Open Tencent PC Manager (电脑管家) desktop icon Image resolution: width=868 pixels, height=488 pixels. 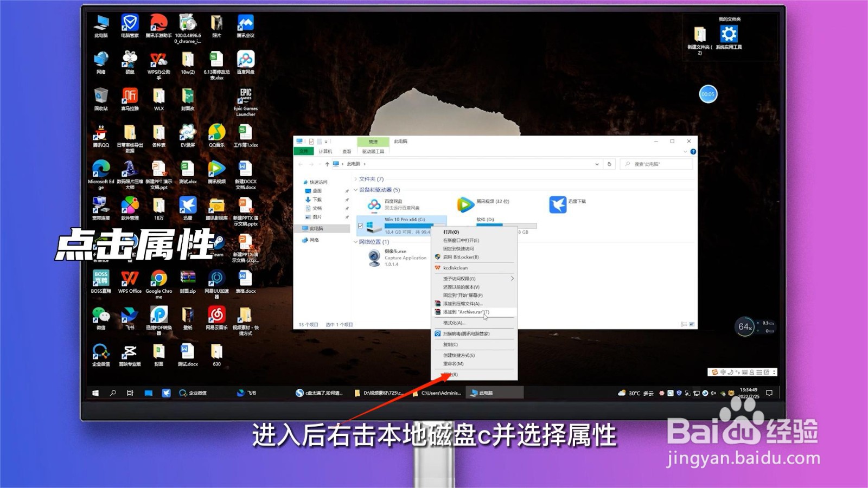pos(130,26)
